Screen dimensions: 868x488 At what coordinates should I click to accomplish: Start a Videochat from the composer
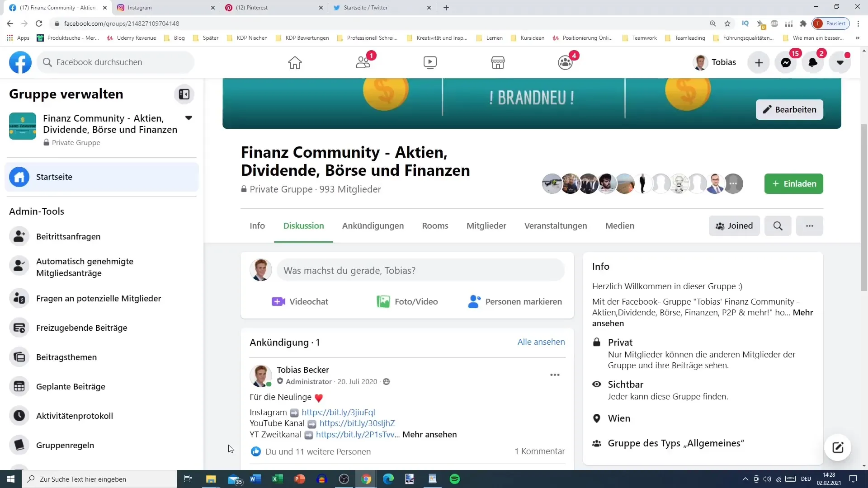[x=300, y=301]
